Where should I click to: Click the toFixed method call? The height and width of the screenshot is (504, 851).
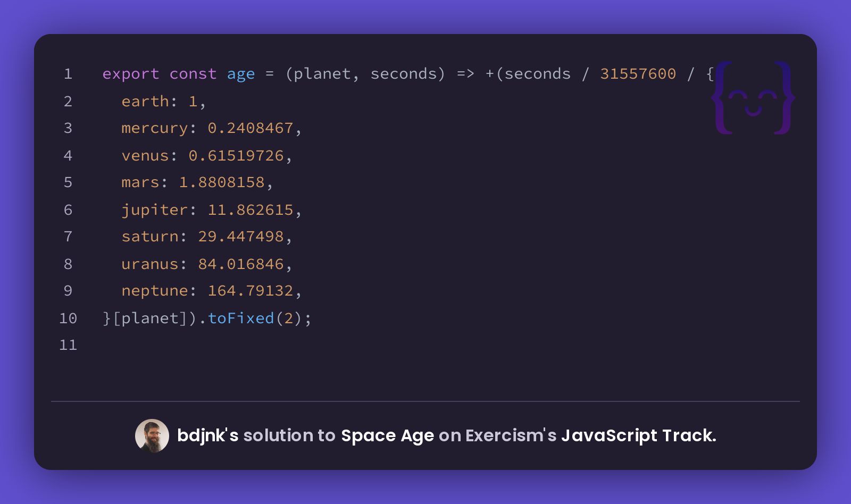(x=241, y=318)
